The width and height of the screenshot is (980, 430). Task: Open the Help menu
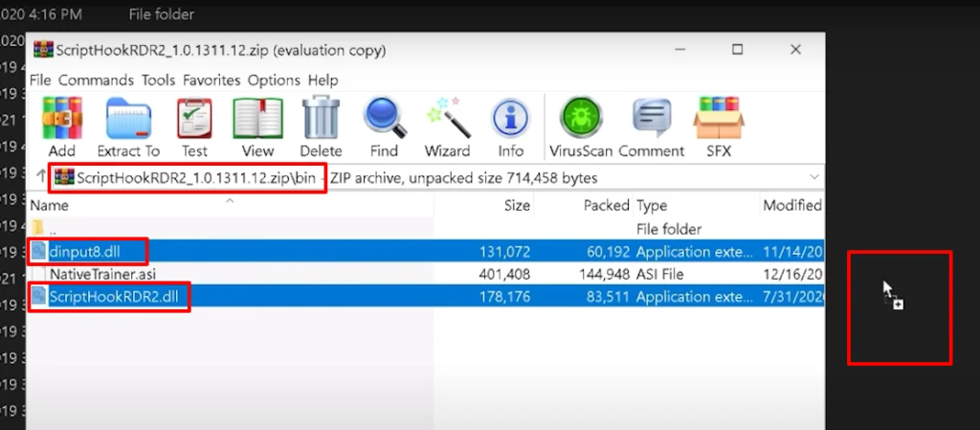point(323,80)
